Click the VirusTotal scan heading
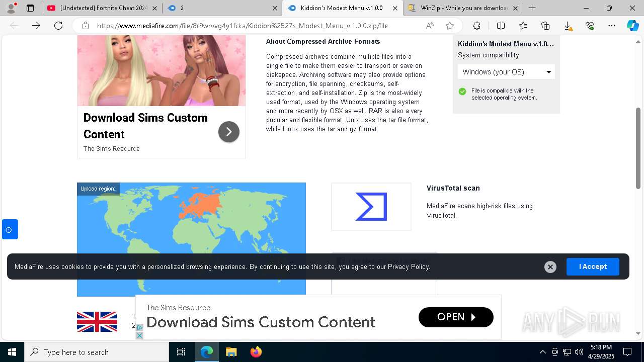 [x=453, y=188]
